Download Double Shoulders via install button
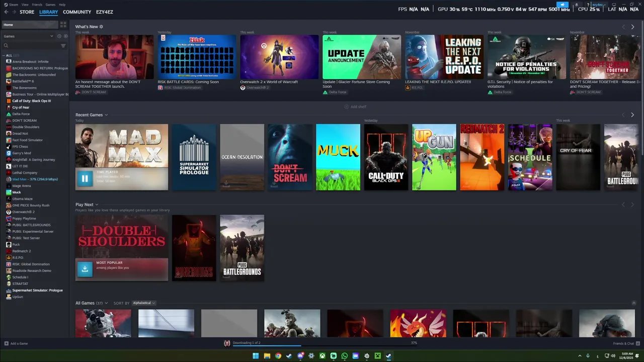Image resolution: width=644 pixels, height=362 pixels. [x=85, y=268]
